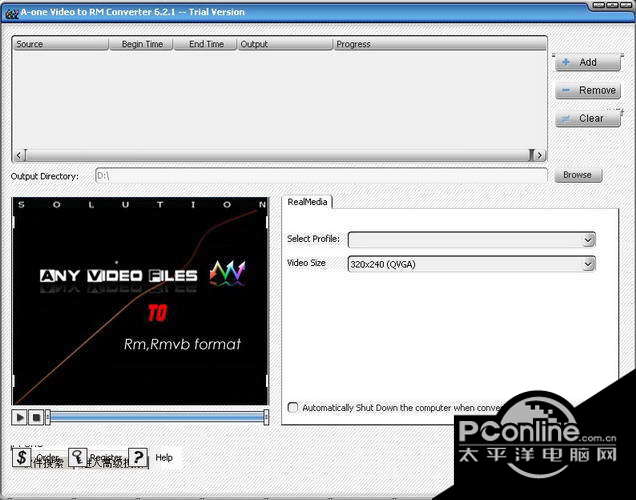This screenshot has width=636, height=500.
Task: Click the application icon in title bar
Action: coord(12,13)
